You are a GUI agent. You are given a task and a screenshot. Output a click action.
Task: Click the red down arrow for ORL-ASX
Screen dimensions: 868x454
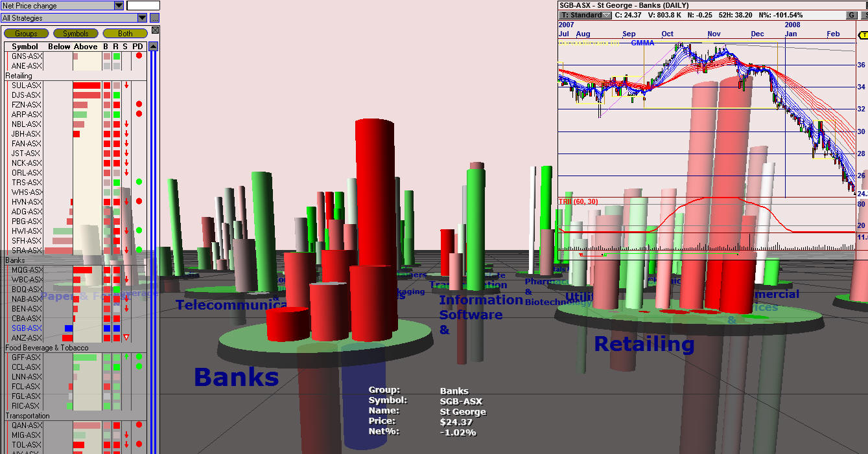tap(126, 173)
